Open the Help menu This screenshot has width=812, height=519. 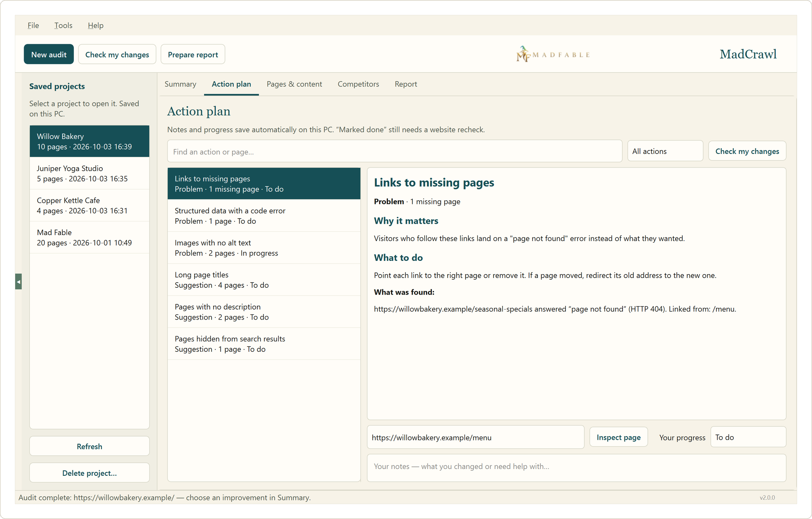[x=95, y=25]
